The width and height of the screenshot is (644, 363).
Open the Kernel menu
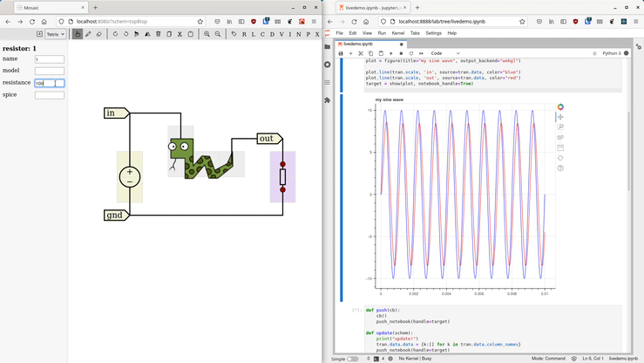coord(398,33)
